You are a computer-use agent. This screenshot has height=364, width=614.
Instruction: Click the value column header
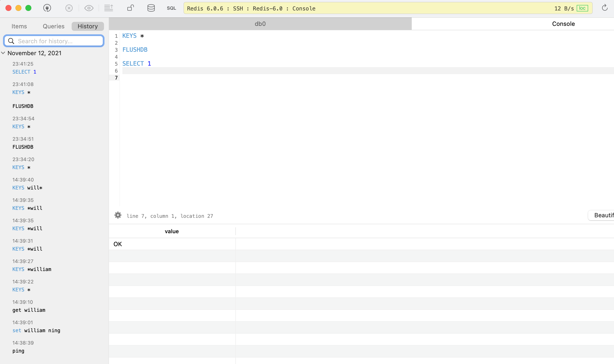(172, 231)
